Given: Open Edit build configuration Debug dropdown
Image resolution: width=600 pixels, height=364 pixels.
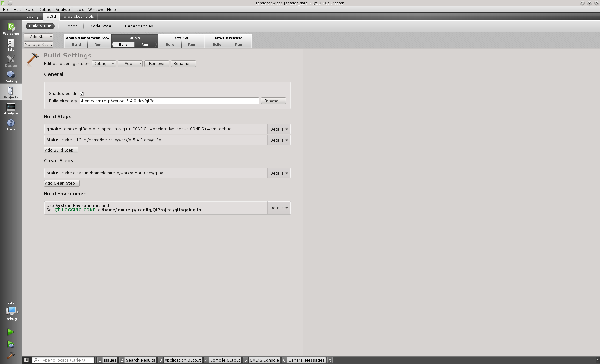Looking at the screenshot, I should point(104,63).
